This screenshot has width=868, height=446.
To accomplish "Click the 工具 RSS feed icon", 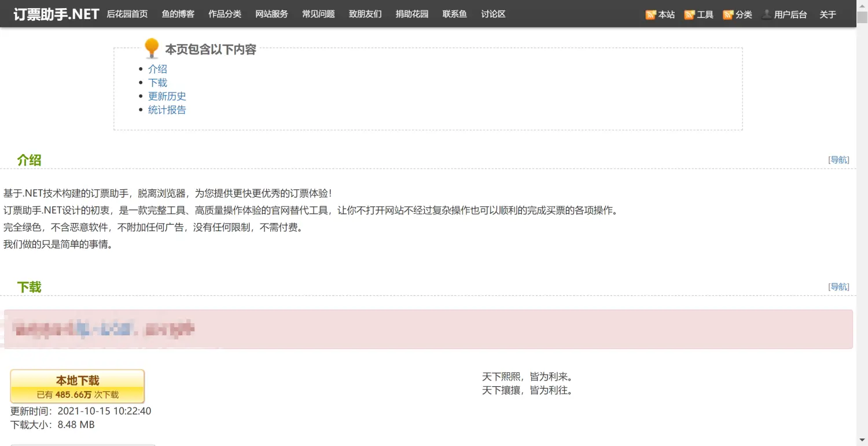I will click(x=689, y=14).
